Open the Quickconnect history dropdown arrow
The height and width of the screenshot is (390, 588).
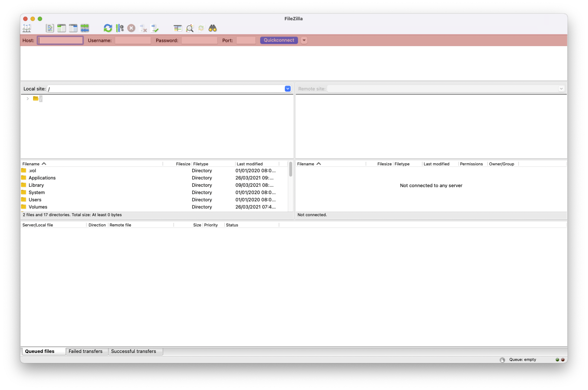pyautogui.click(x=304, y=40)
